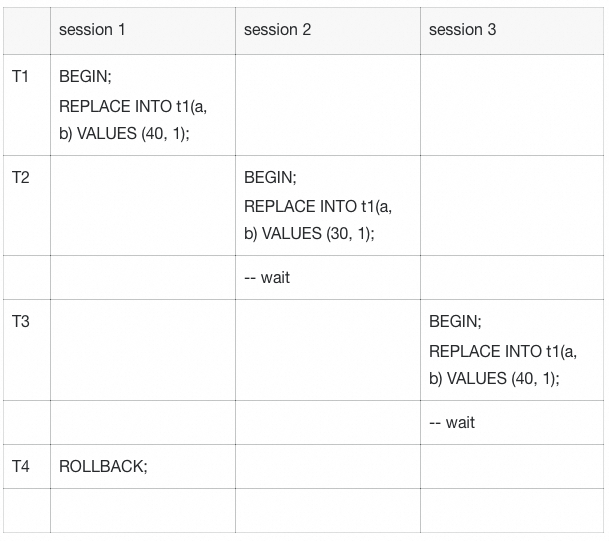Click BEGIN; in session 3 at T3
Viewport: 609px width, 541px height.
(x=455, y=322)
